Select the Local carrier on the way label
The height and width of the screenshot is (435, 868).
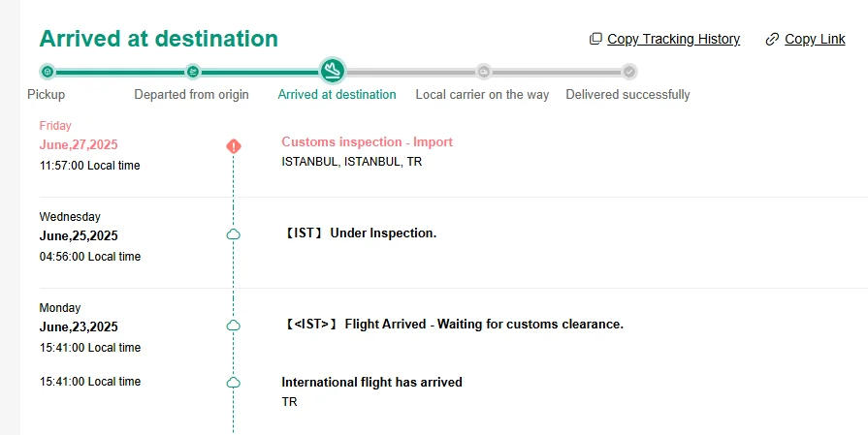(482, 95)
